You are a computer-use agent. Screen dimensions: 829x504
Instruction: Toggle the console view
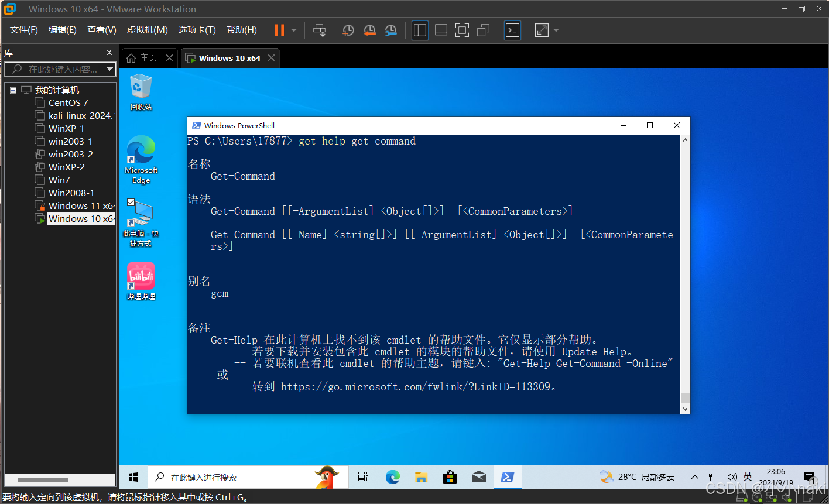click(512, 30)
